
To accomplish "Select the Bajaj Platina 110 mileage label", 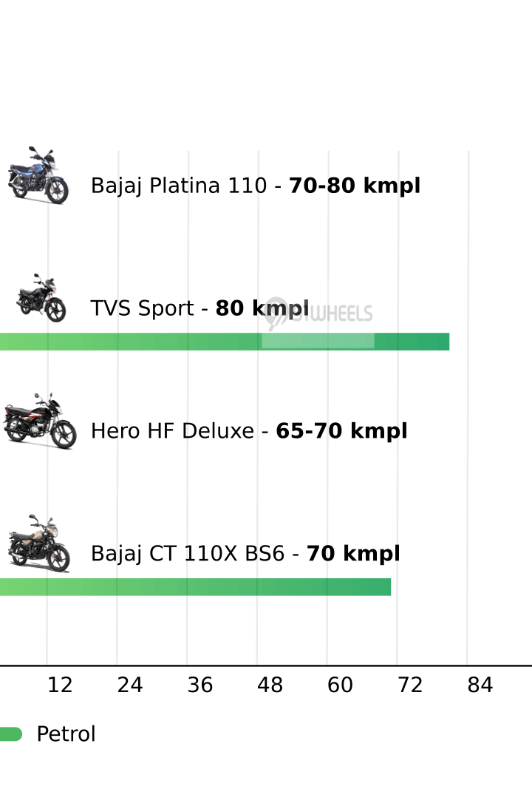I will point(255,186).
